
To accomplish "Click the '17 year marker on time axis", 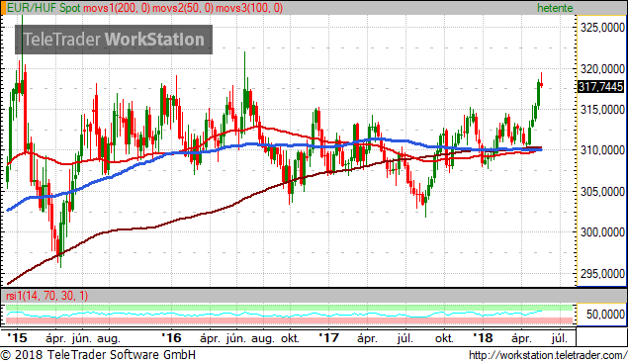I will point(328,338).
